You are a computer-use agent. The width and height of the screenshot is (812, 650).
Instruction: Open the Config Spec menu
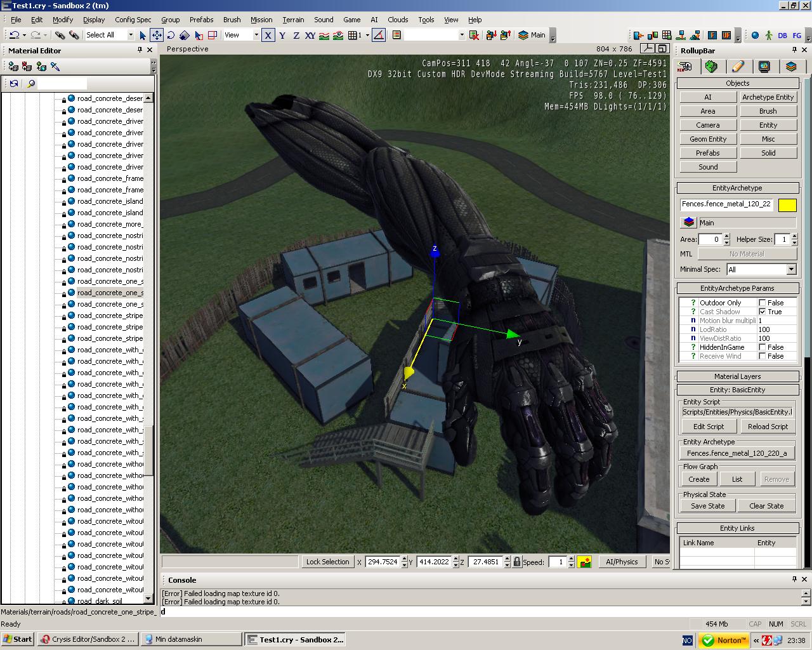[x=133, y=20]
